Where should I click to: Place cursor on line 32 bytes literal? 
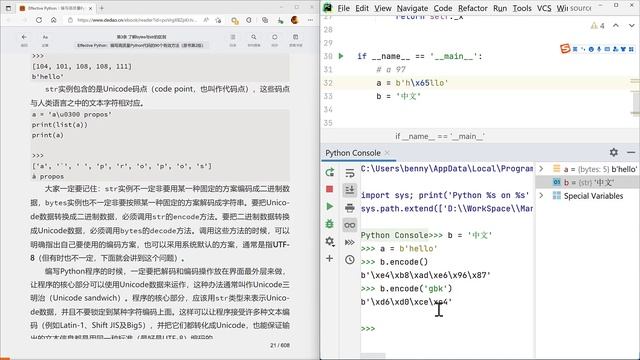(422, 83)
